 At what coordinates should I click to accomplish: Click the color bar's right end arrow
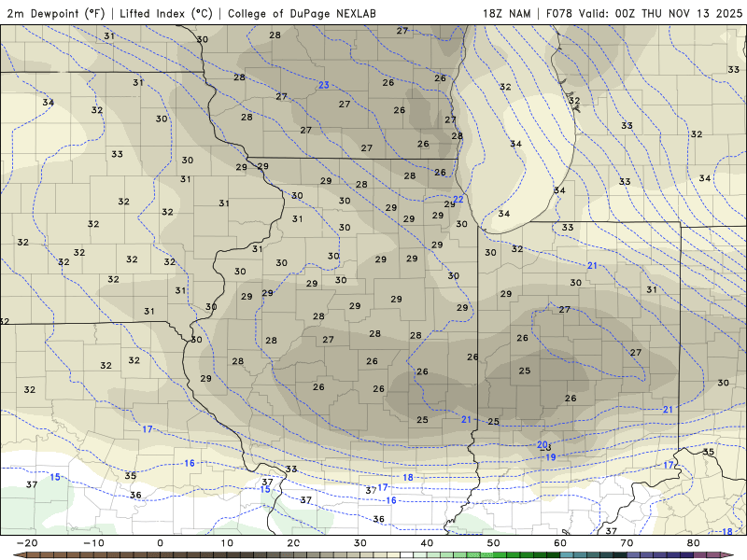(728, 555)
